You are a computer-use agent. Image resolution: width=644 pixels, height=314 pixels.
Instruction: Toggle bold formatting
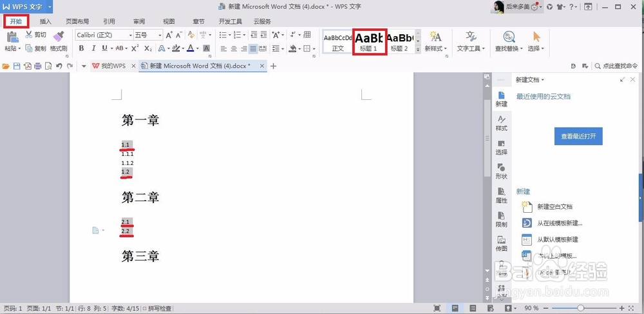[x=81, y=48]
